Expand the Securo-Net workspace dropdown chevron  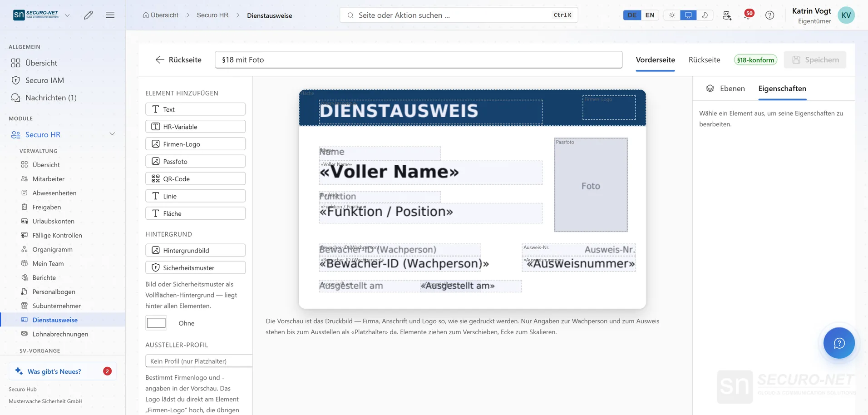click(x=67, y=15)
